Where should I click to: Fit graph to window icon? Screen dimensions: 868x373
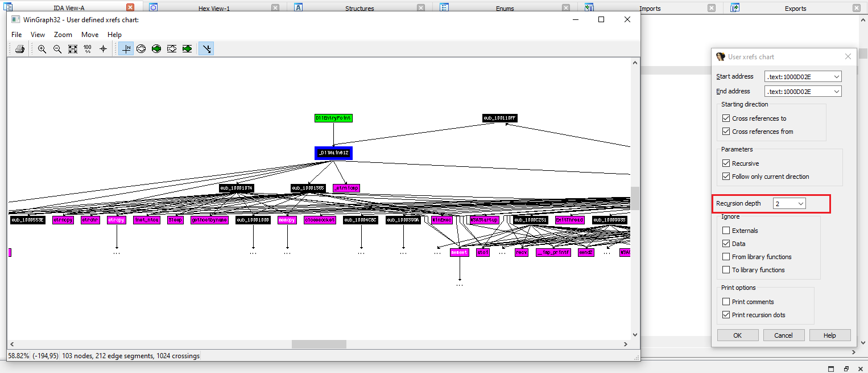click(73, 49)
